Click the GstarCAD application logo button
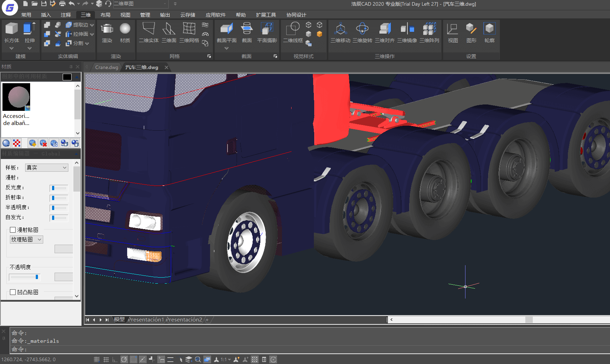The image size is (610, 364). point(10,8)
